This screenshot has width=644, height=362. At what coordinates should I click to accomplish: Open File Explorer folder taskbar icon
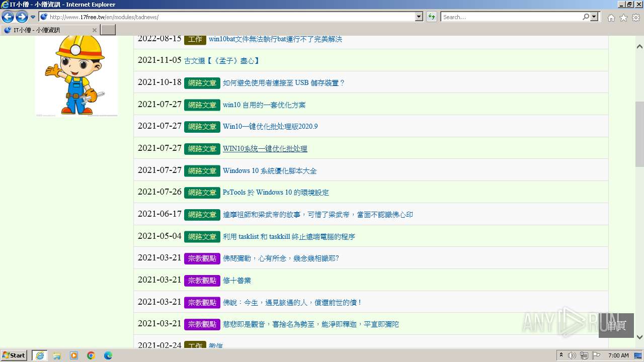pos(57,355)
